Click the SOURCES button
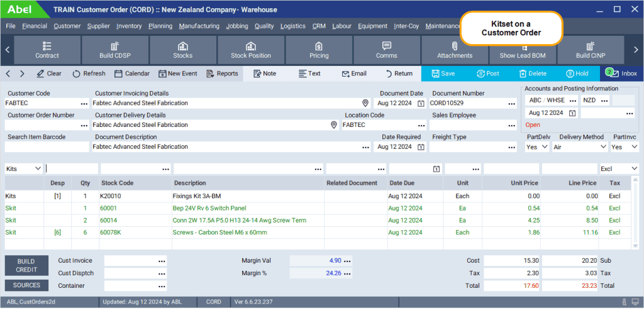This screenshot has width=644, height=313. 26,285
